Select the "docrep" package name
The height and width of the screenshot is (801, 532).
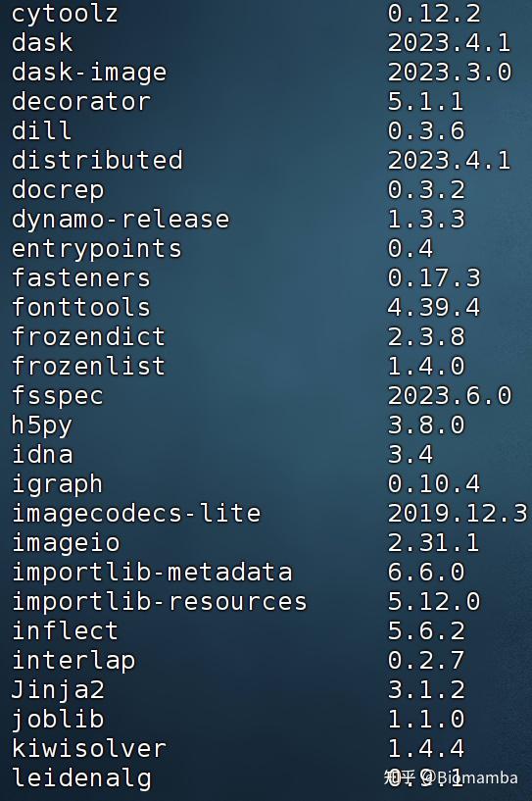58,190
